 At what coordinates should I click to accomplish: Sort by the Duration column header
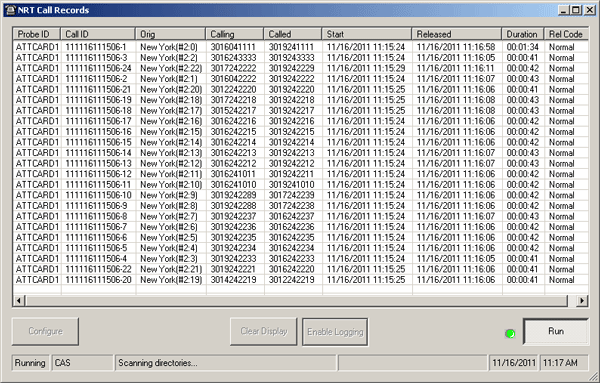click(x=523, y=34)
